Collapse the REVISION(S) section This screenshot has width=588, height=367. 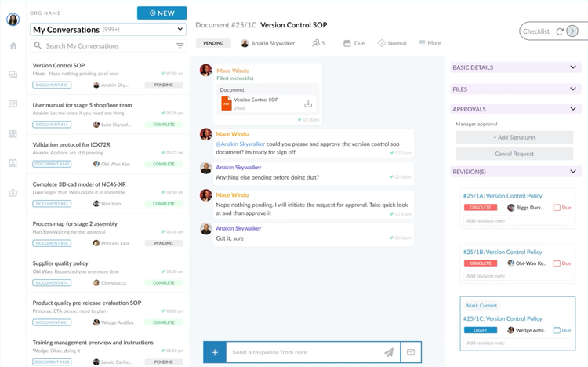[x=516, y=172]
